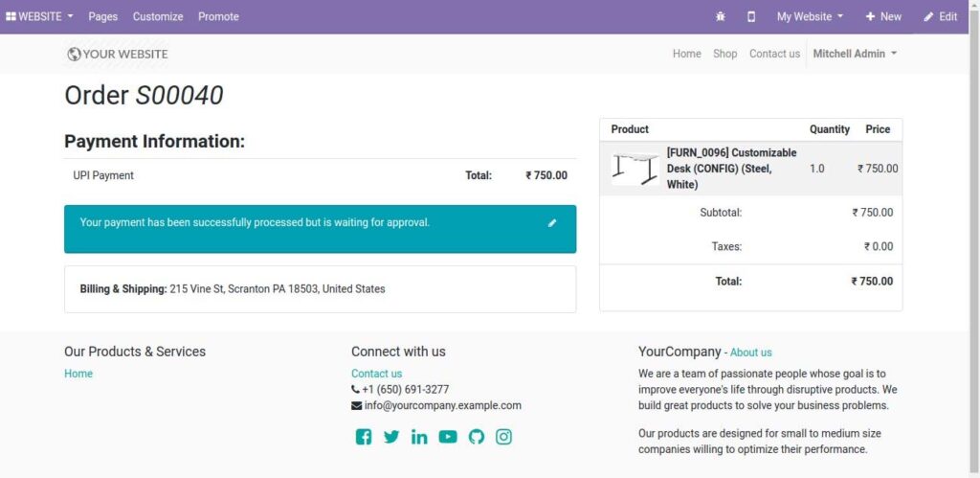The image size is (980, 478).
Task: Open the Pages menu
Action: pos(103,16)
